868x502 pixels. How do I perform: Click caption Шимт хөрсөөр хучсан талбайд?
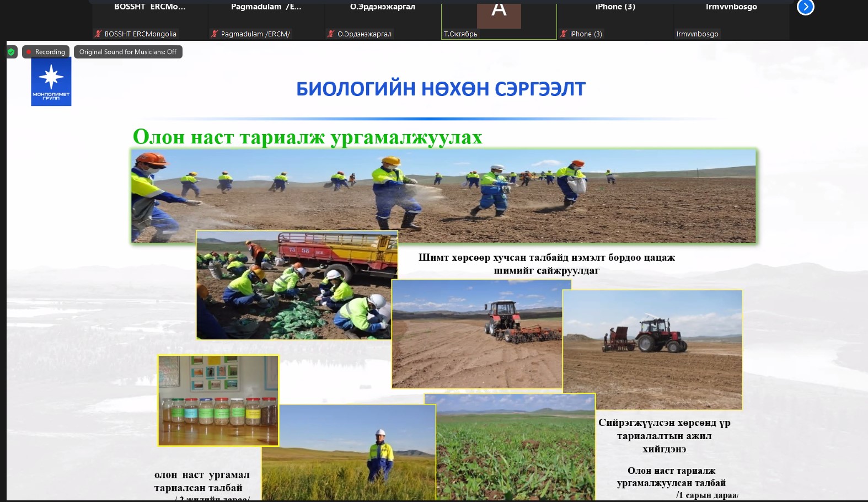(x=546, y=264)
